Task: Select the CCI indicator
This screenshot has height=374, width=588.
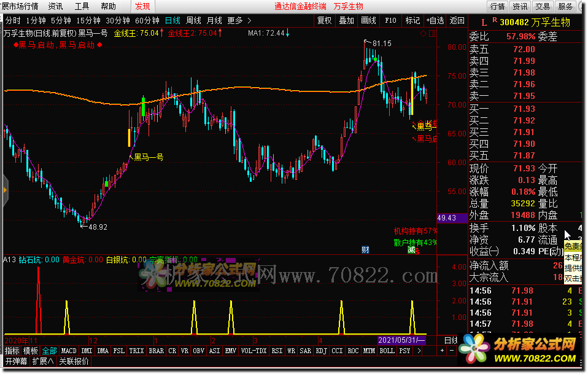Action: point(337,351)
